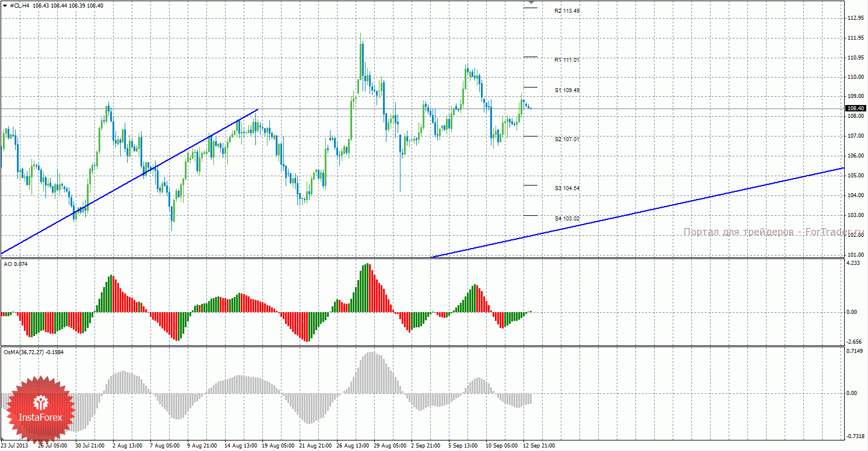Select the steep ascending trend line on the left
Image resolution: width=868 pixels, height=451 pixels.
pos(129,181)
